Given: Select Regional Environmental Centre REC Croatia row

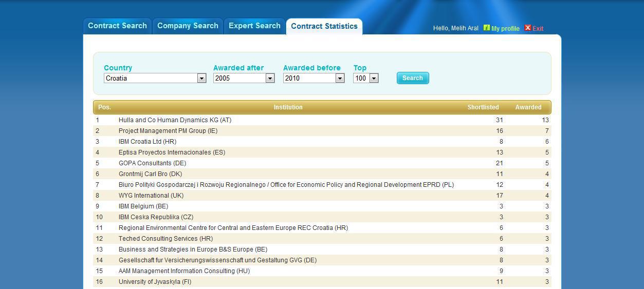Looking at the screenshot, I should (322, 228).
